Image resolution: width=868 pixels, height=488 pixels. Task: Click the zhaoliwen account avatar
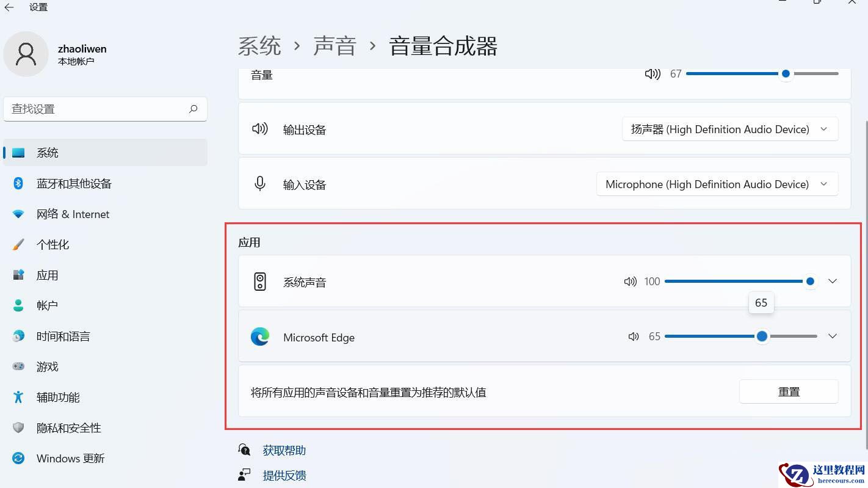[26, 54]
